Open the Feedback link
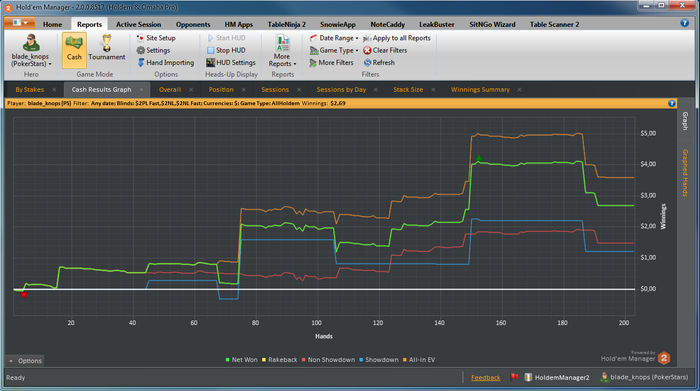 [485, 378]
